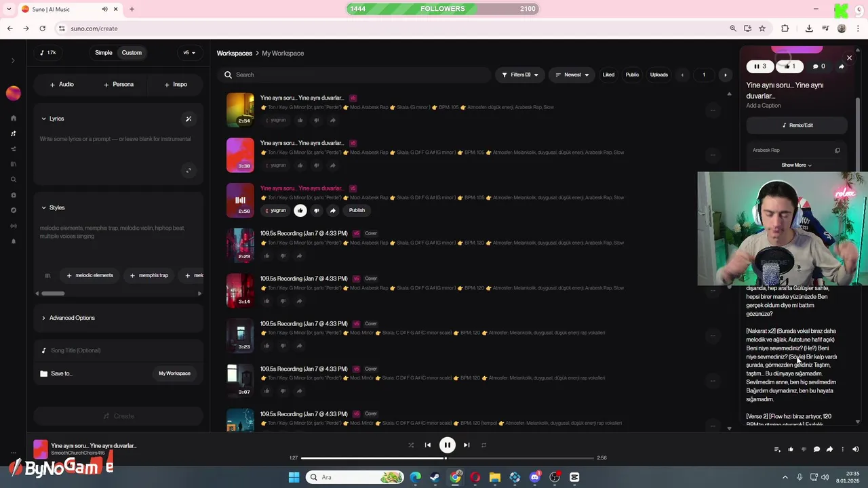Skip to the next track in player
Screen dimensions: 868x488
pos(467,445)
